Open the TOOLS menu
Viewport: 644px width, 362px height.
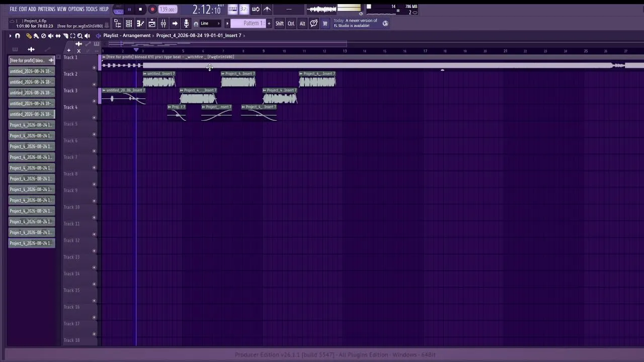[92, 9]
